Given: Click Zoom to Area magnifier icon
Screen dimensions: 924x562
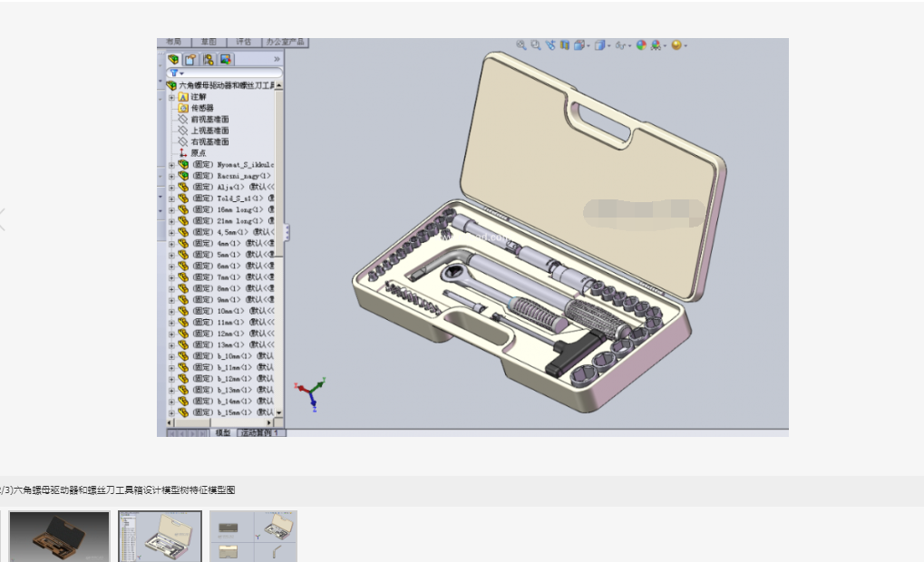Looking at the screenshot, I should (536, 44).
